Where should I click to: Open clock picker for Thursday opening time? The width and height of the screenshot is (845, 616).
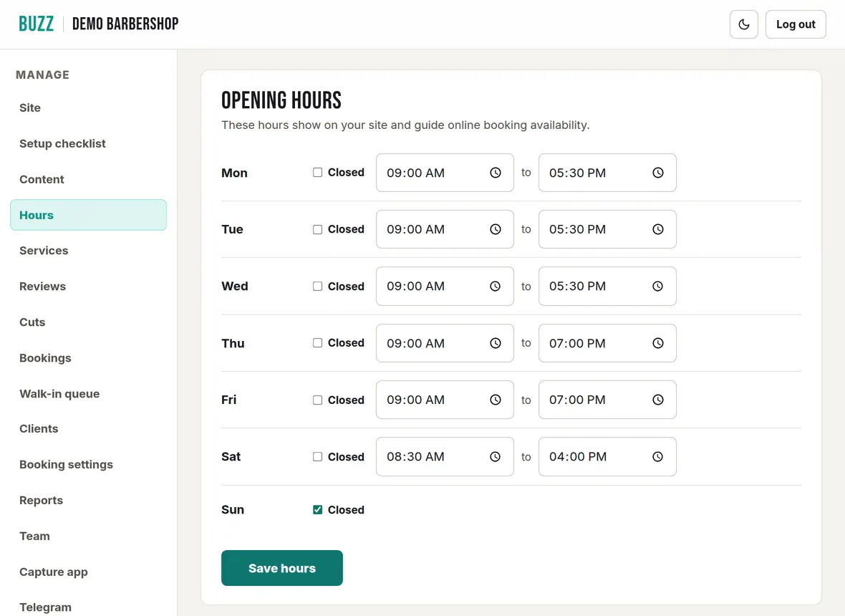tap(496, 343)
